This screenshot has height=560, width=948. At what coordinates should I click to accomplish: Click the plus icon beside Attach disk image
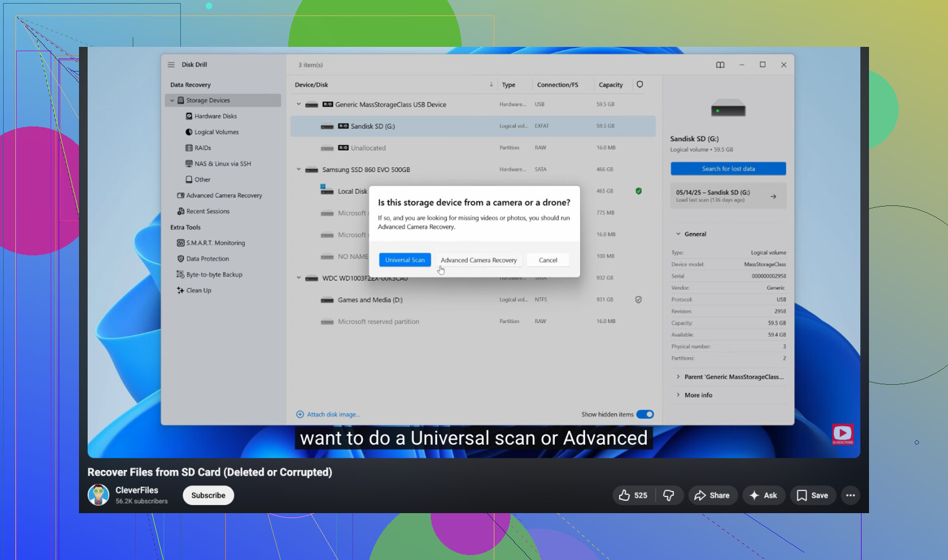point(300,414)
